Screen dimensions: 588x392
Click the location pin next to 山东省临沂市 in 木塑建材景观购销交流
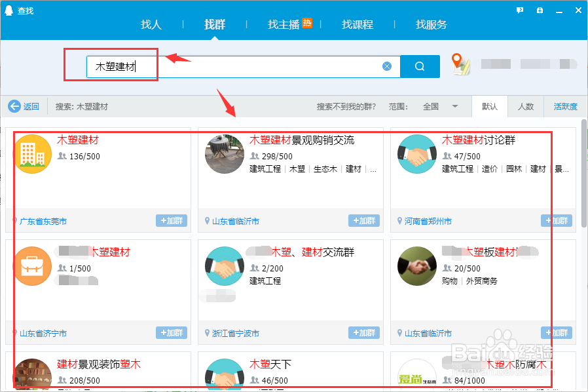click(x=207, y=221)
